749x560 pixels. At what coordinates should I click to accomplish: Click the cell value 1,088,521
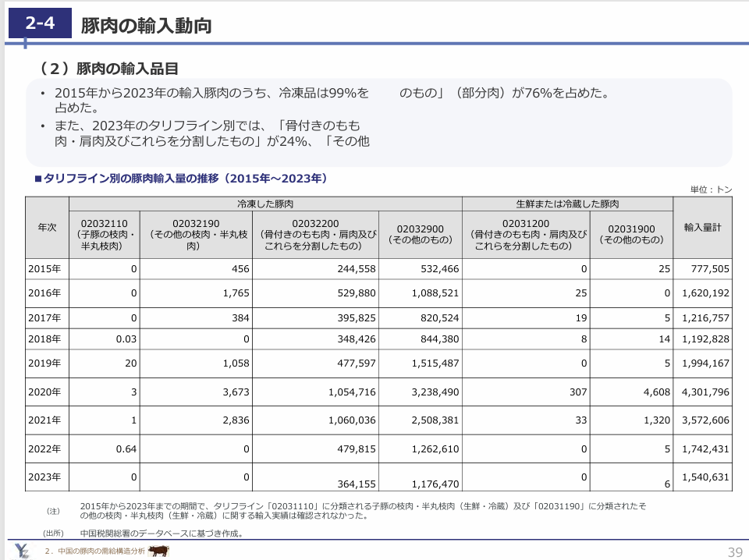point(435,292)
